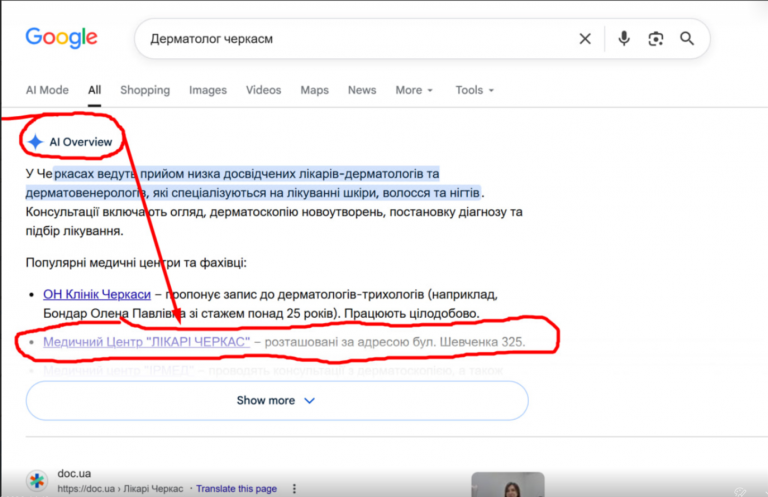Switch to AI Mode tab

click(x=47, y=90)
